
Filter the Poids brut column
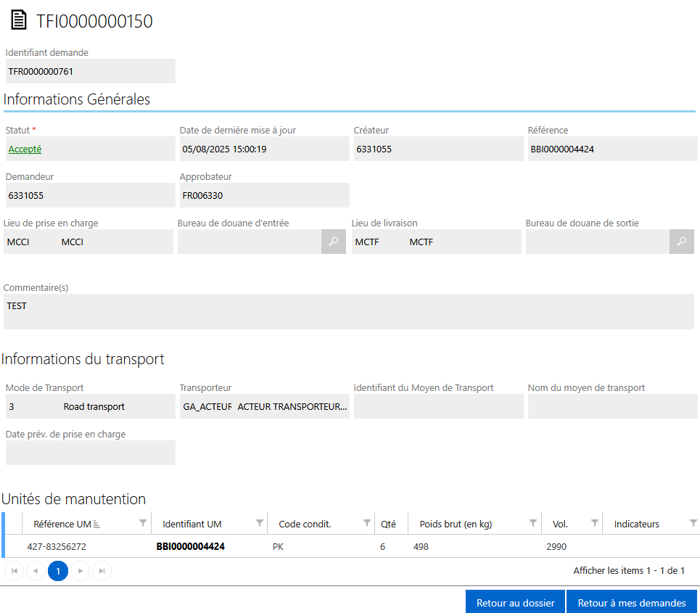[x=533, y=523]
